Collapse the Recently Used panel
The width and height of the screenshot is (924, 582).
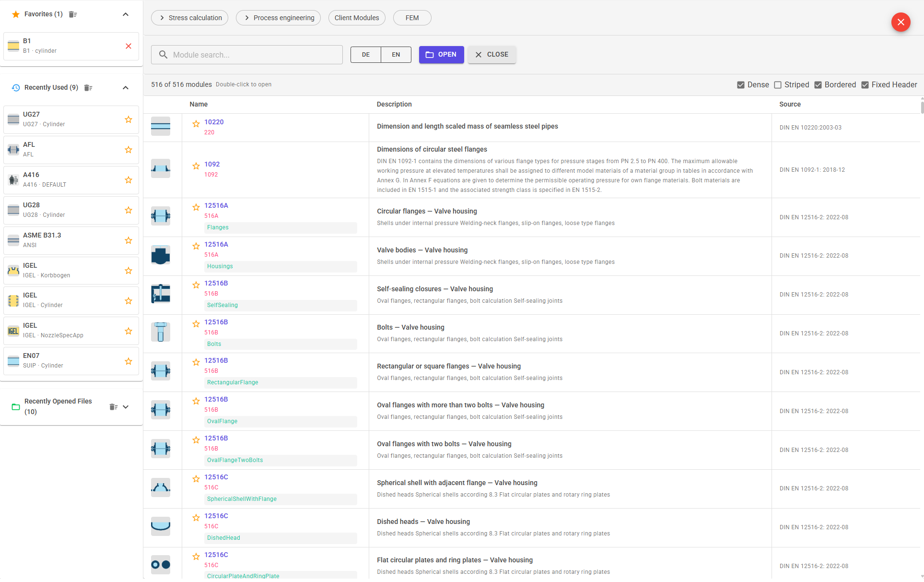125,88
